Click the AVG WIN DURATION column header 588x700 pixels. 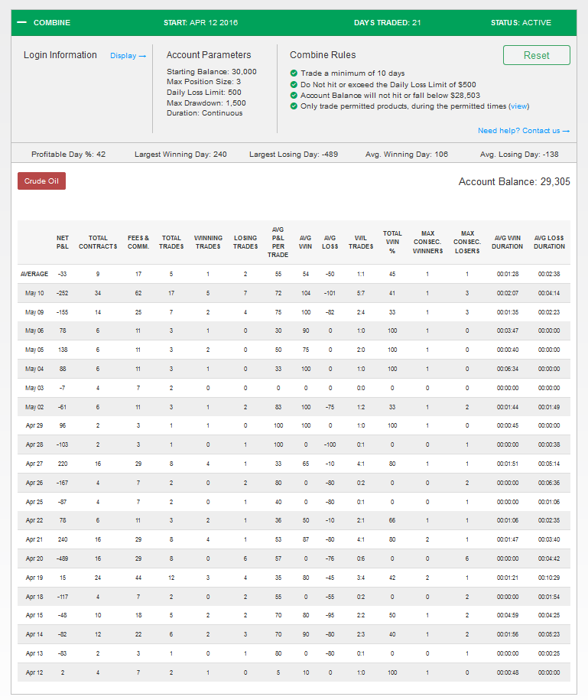point(507,243)
